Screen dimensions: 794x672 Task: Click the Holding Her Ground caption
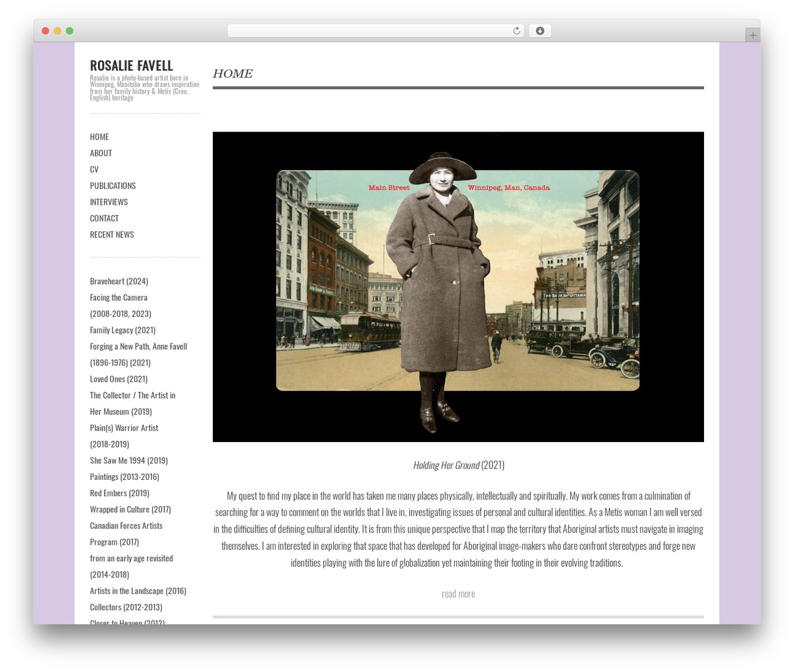(x=458, y=465)
